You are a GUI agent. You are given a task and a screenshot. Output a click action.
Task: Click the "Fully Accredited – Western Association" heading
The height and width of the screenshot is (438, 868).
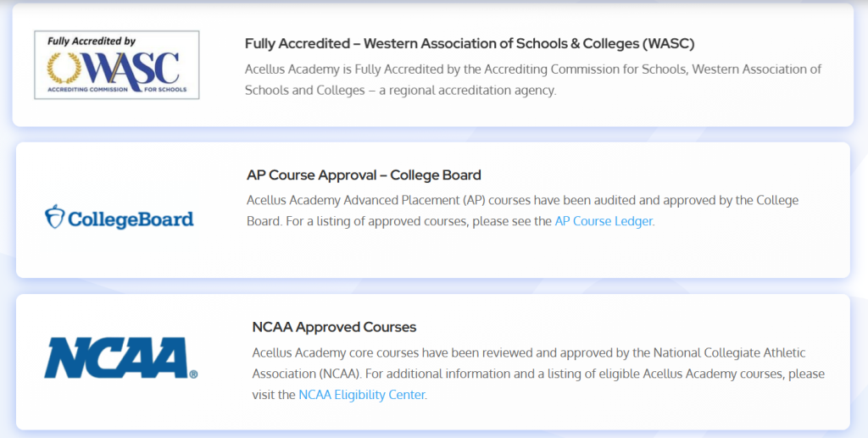tap(469, 43)
